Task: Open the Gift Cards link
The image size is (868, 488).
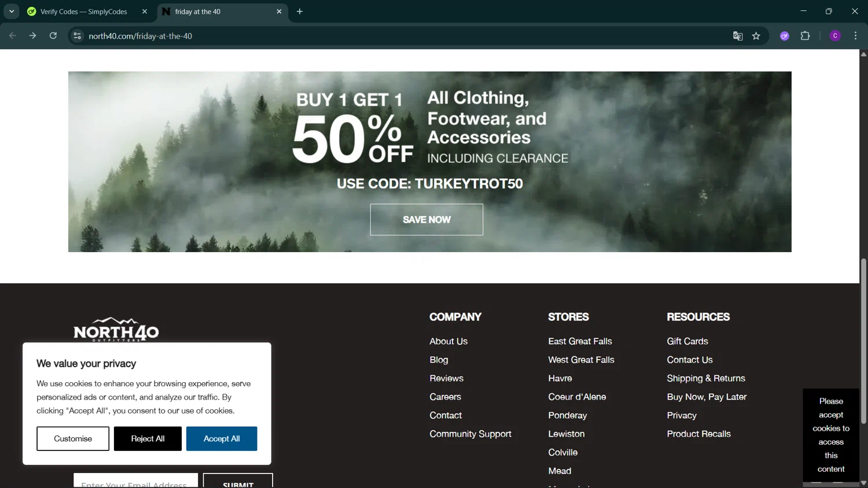Action: point(687,341)
